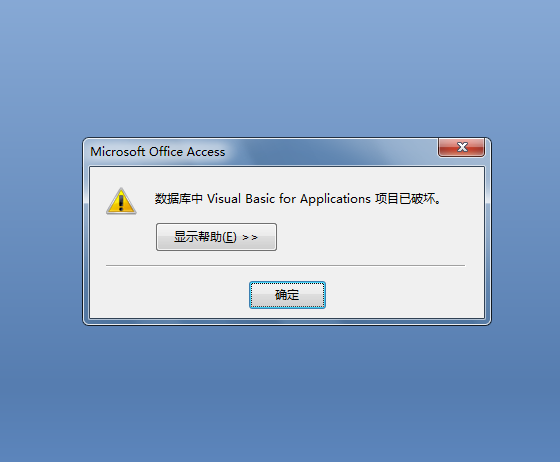Click the 项目已破坏 text in the error message
This screenshot has width=560, height=462.
coord(405,199)
